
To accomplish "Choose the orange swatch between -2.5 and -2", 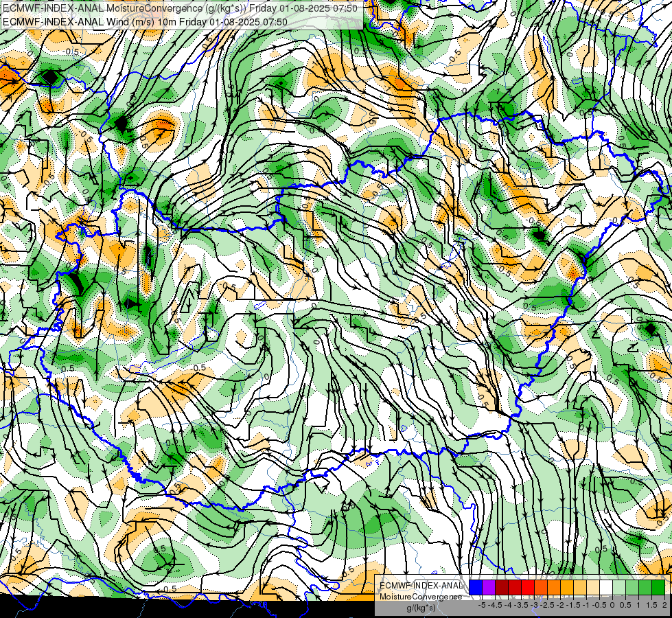I will tap(554, 587).
